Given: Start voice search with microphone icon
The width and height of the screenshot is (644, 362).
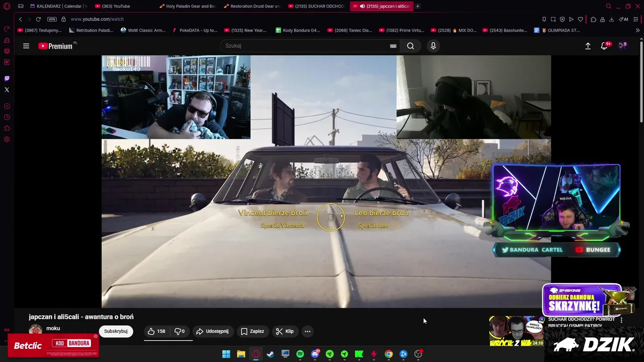Looking at the screenshot, I should 433,46.
